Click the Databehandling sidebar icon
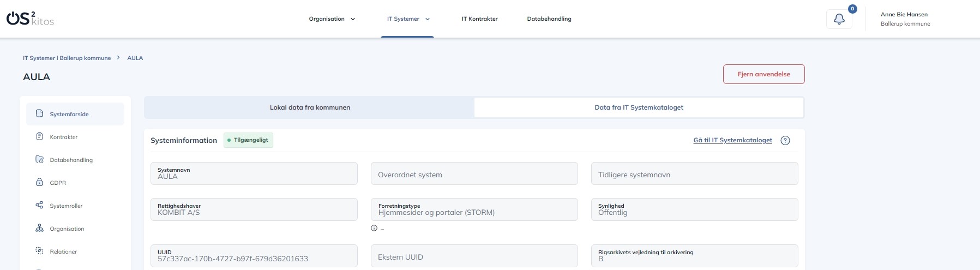Viewport: 980px width, 270px height. tap(39, 159)
